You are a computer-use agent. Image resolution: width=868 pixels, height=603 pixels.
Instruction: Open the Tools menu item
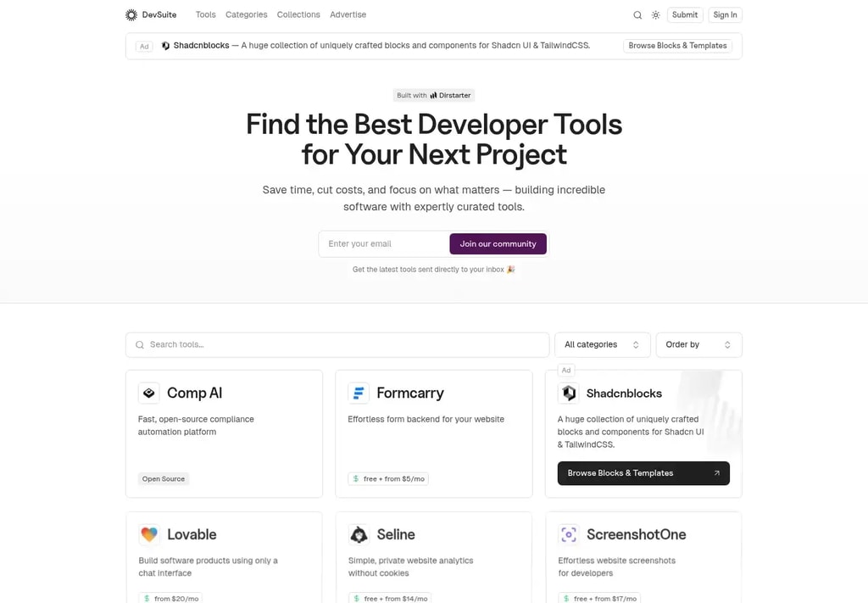(x=205, y=15)
